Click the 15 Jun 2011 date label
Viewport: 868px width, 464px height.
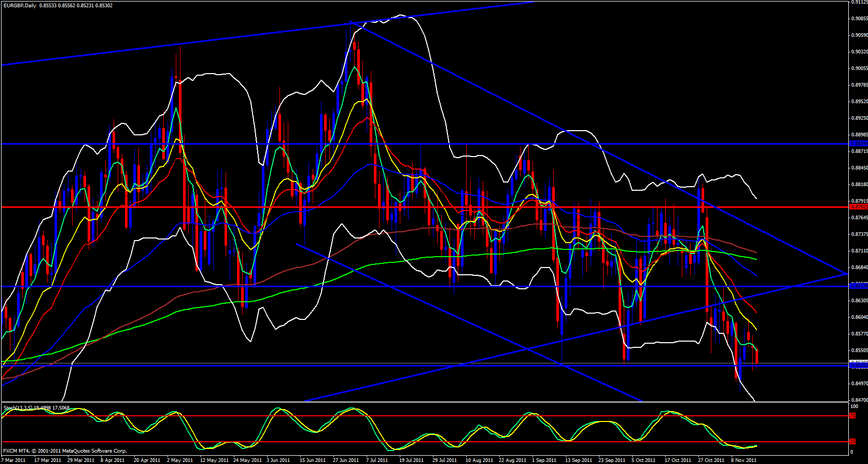313,460
